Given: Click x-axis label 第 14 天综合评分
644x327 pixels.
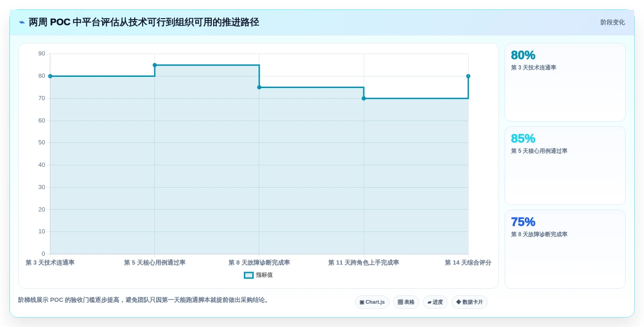Looking at the screenshot, I should click(468, 263).
